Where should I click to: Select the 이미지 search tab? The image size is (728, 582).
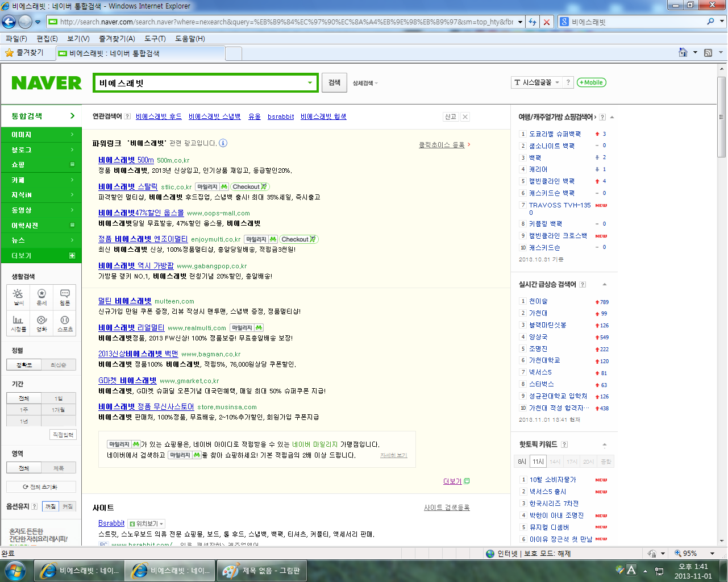(41, 135)
